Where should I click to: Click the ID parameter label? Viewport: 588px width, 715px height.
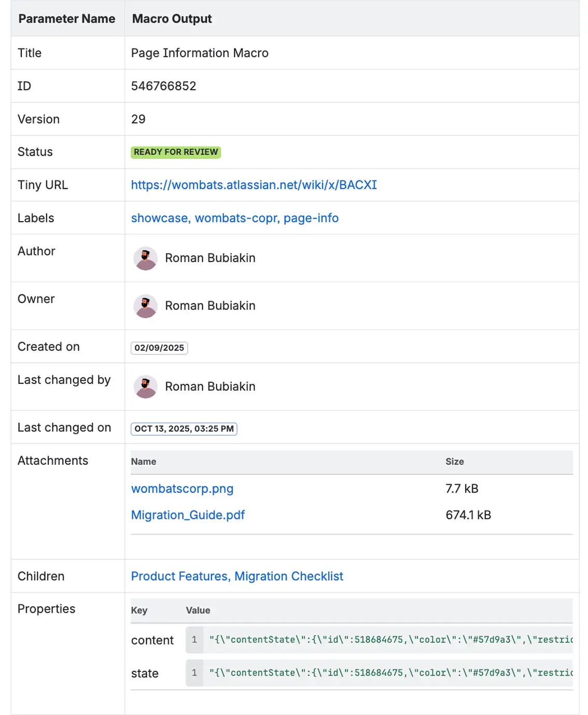[x=24, y=86]
